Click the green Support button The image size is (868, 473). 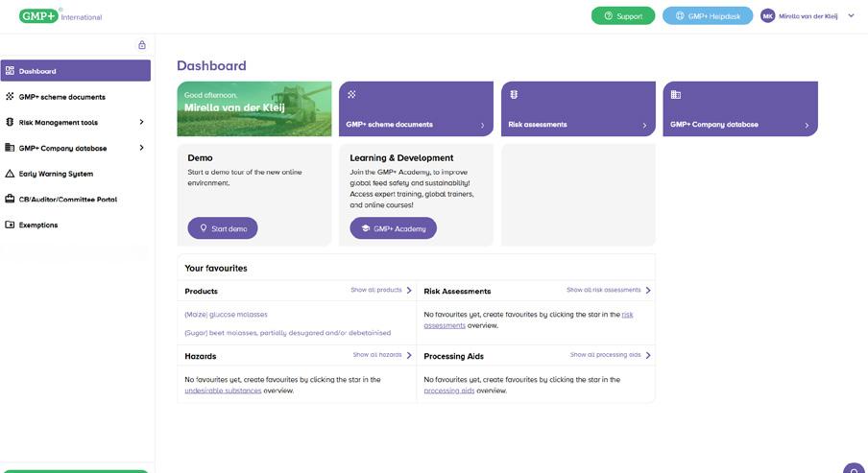click(623, 16)
